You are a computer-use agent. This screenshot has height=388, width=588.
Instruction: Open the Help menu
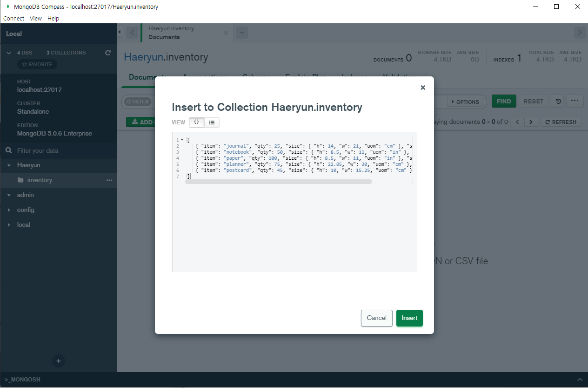tap(53, 19)
